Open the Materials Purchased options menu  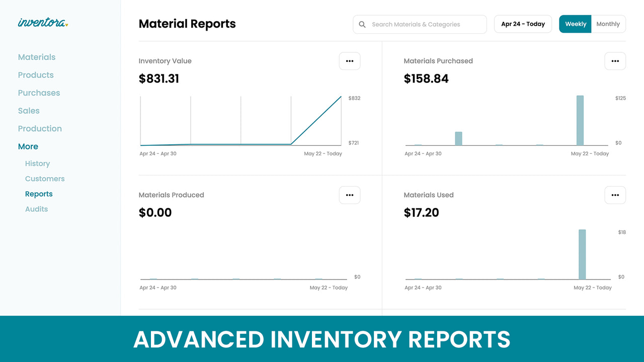615,61
